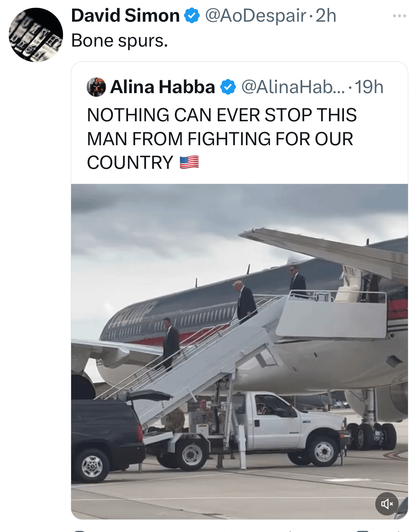The image size is (417, 532).
Task: Open Alina Habba's small profile avatar
Action: [96, 87]
